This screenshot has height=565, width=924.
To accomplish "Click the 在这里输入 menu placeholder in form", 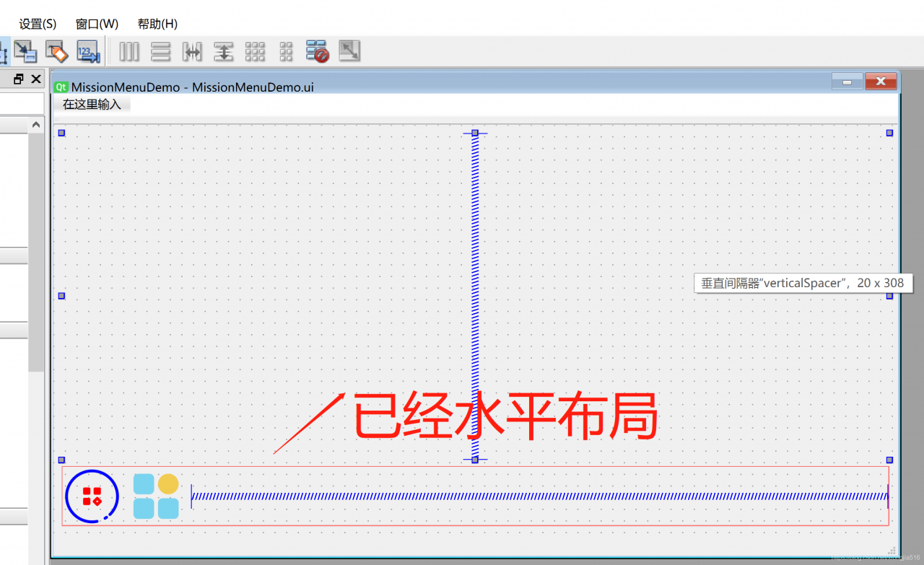I will [x=92, y=105].
